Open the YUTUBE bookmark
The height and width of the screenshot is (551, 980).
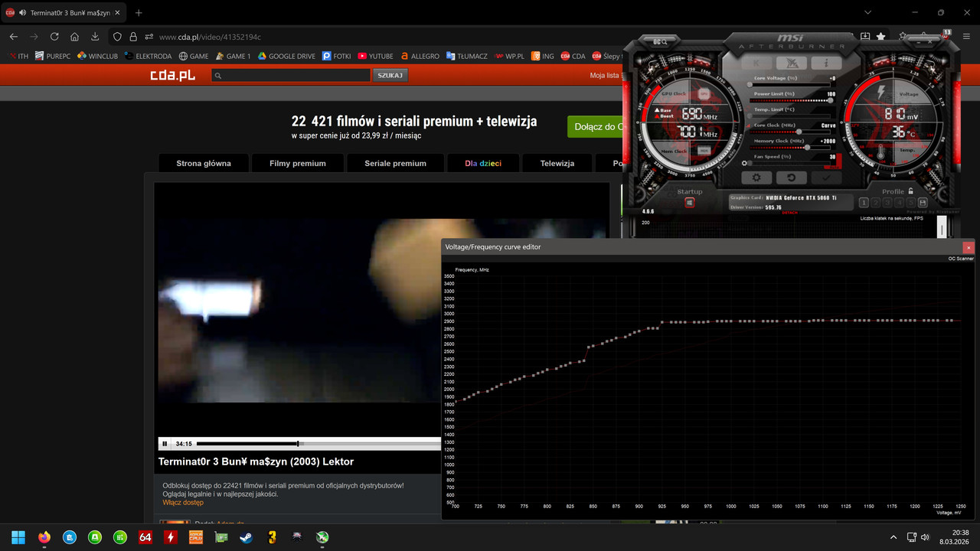point(375,56)
